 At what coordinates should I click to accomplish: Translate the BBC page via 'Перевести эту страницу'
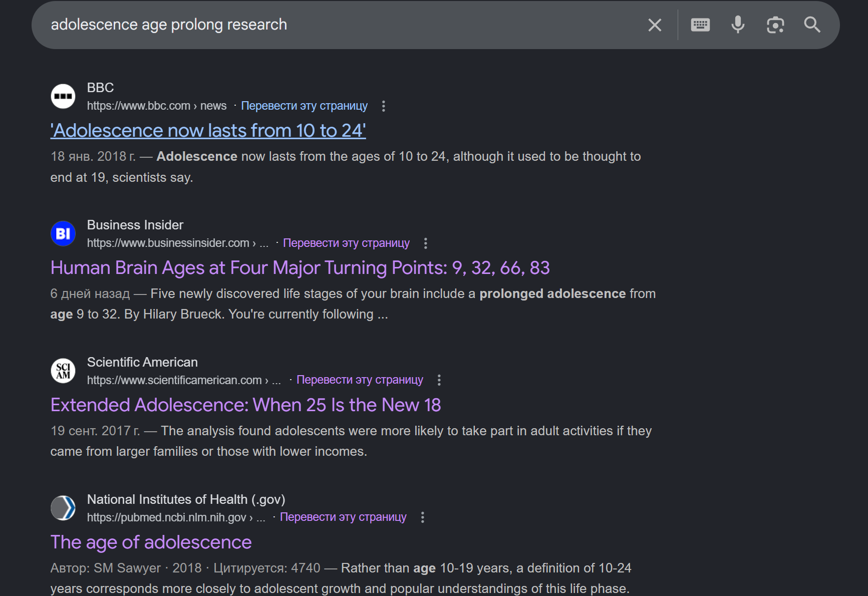pyautogui.click(x=304, y=106)
